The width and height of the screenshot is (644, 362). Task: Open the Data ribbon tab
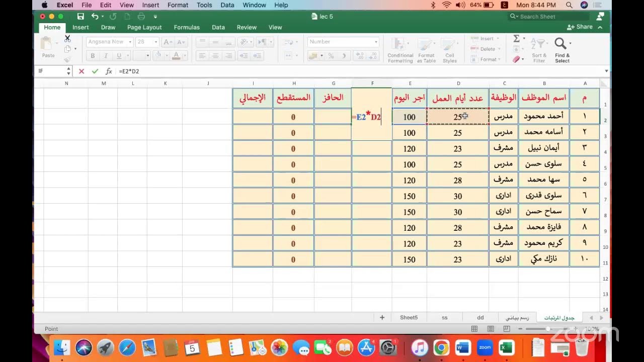[218, 27]
